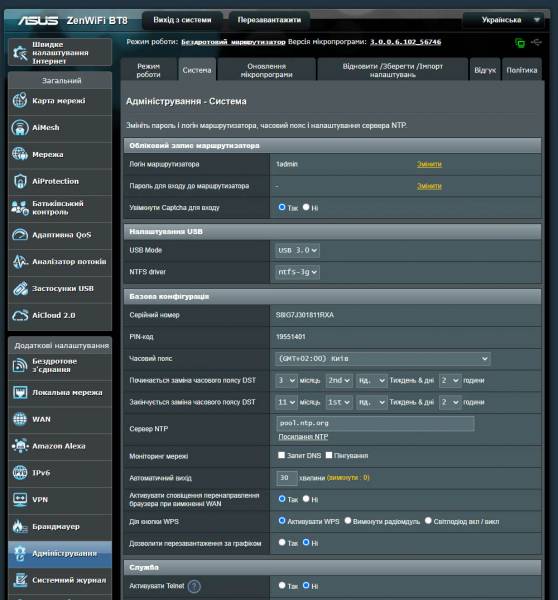
Task: Select Вимкнути радіомодуль for WPS button
Action: pyautogui.click(x=348, y=520)
